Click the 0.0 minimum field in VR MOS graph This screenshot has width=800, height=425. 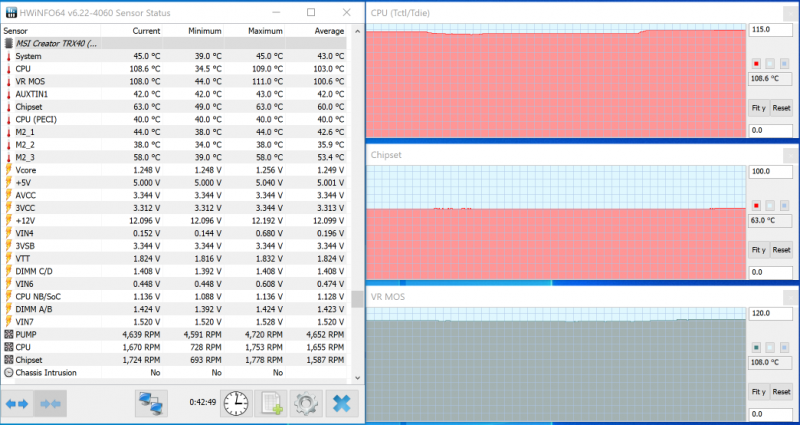pyautogui.click(x=770, y=414)
